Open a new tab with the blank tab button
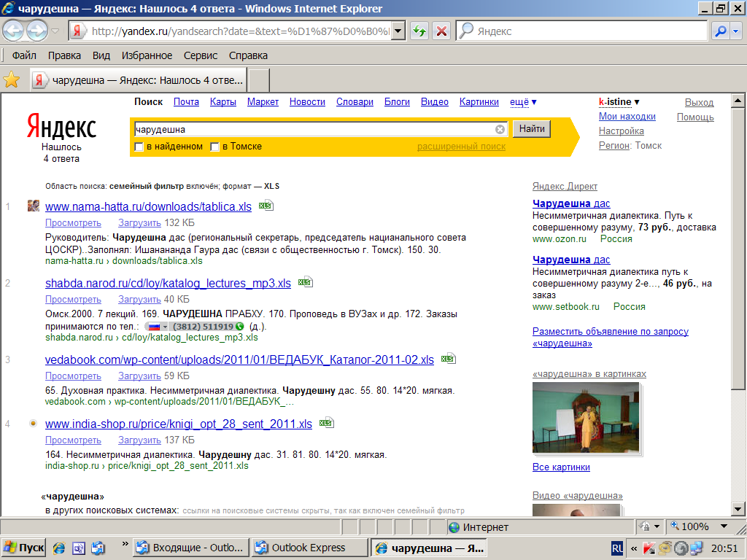This screenshot has width=747, height=560. point(259,80)
